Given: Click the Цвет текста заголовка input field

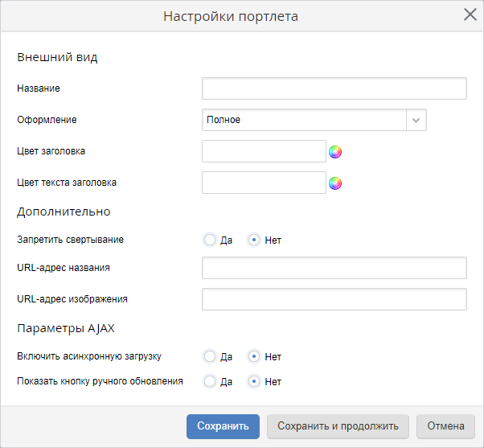Looking at the screenshot, I should pos(264,183).
